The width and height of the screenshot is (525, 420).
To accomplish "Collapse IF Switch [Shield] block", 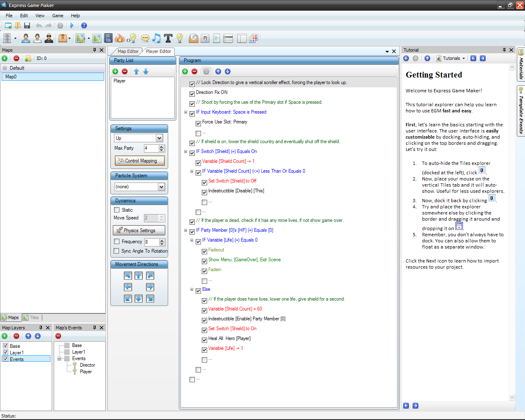I will point(185,151).
